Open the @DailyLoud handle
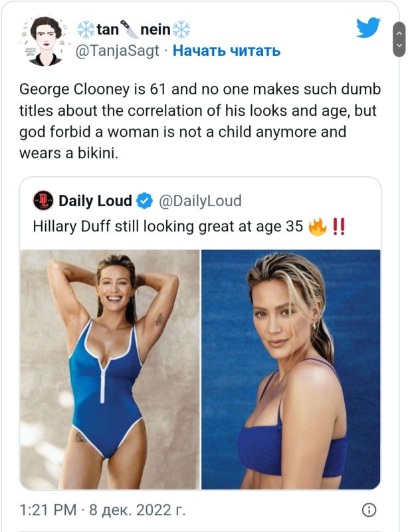The height and width of the screenshot is (532, 416). click(201, 201)
